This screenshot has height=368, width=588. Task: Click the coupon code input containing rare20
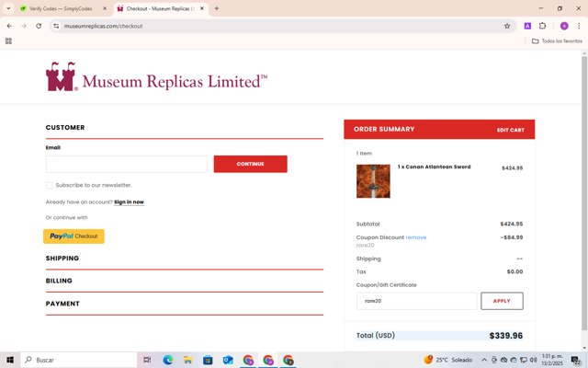pos(416,301)
